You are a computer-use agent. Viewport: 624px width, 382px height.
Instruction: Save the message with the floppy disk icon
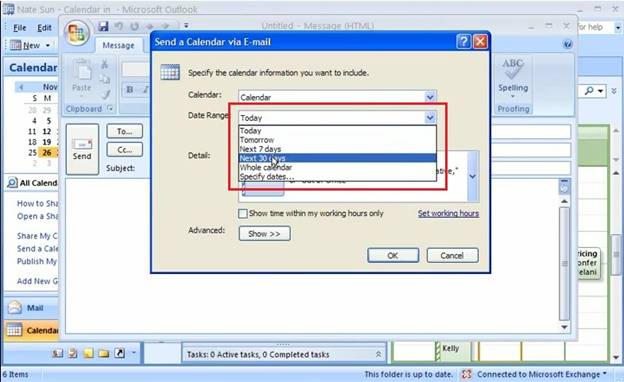[x=103, y=27]
